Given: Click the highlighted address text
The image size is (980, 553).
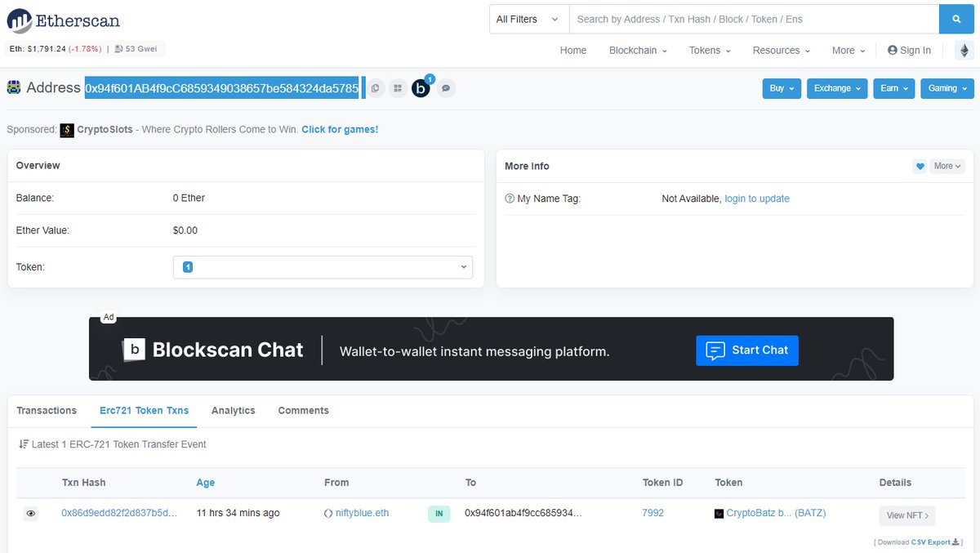Looking at the screenshot, I should (222, 87).
